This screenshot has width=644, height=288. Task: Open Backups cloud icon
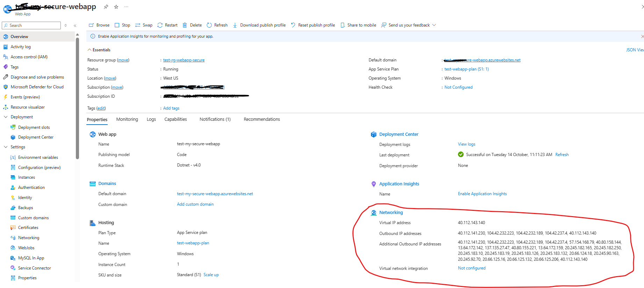pyautogui.click(x=13, y=208)
